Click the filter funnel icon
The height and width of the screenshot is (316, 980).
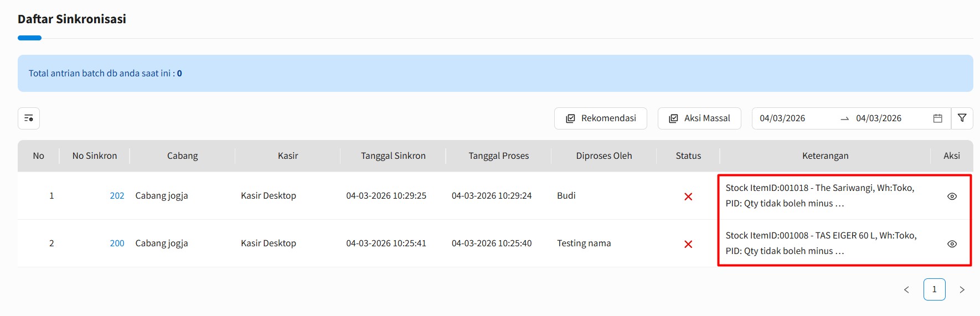click(962, 118)
